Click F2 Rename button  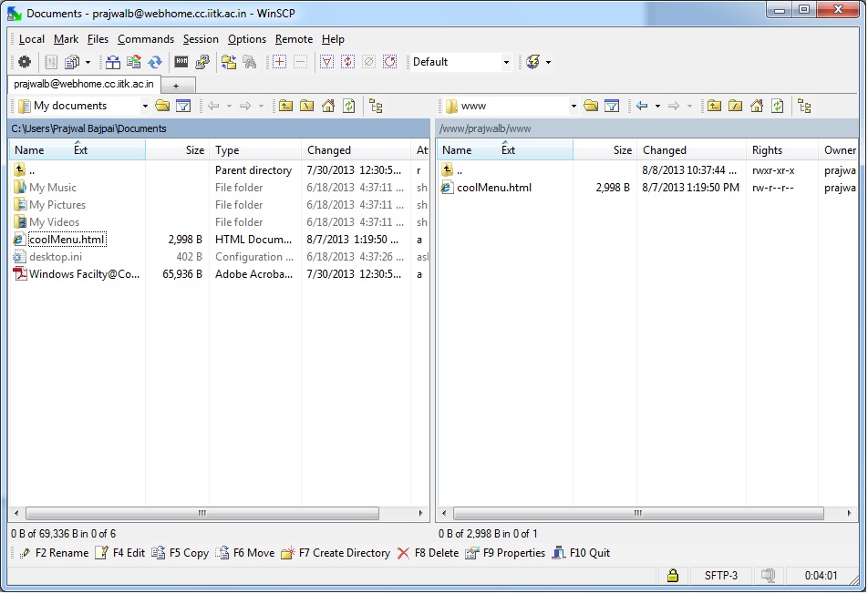(x=54, y=552)
